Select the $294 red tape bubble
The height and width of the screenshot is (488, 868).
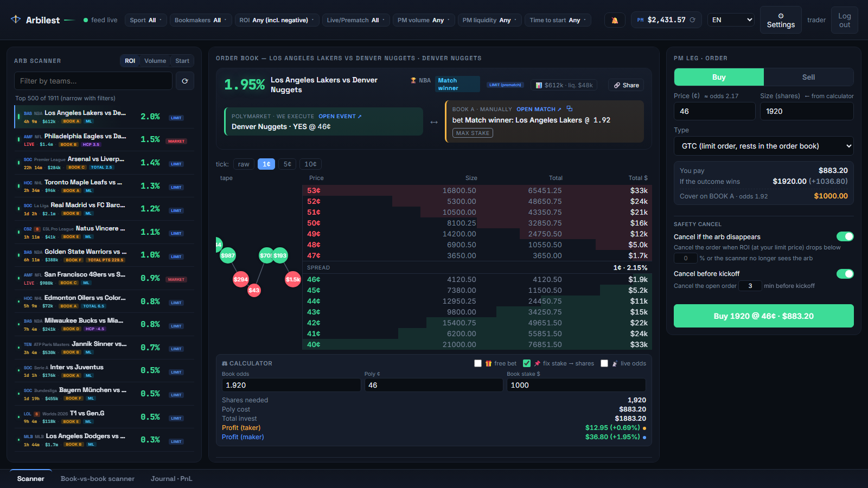240,279
